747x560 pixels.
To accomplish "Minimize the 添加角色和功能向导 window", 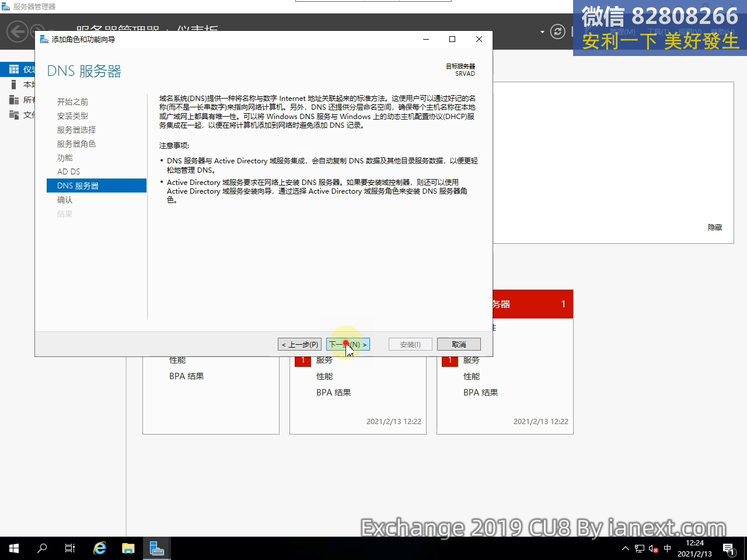I will 426,39.
